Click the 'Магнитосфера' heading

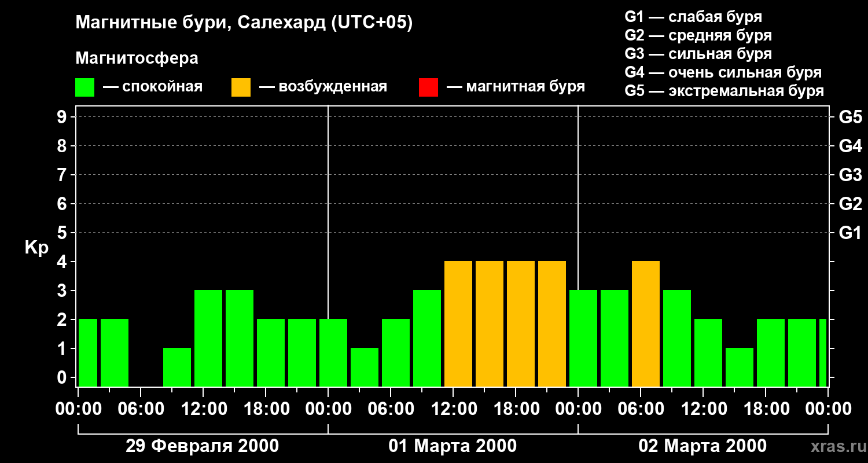137,58
